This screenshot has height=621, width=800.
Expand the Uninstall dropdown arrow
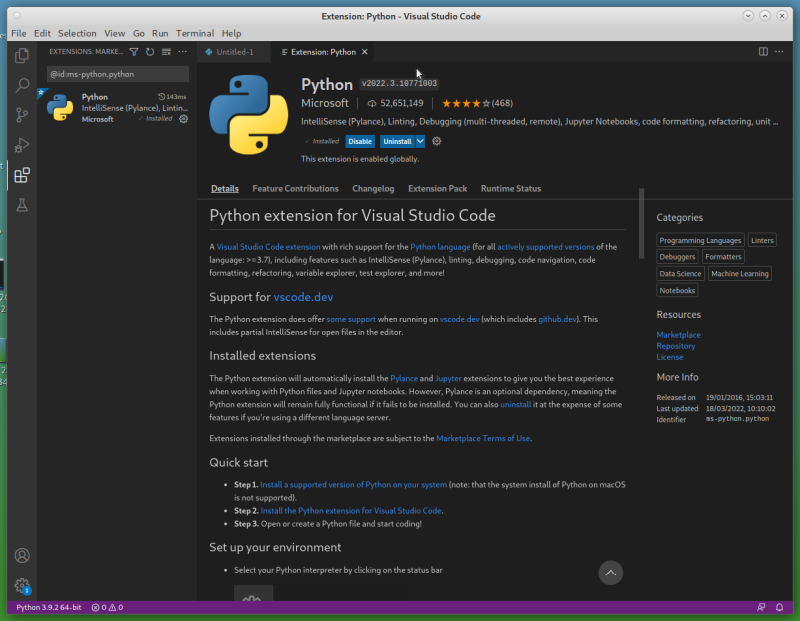(420, 141)
